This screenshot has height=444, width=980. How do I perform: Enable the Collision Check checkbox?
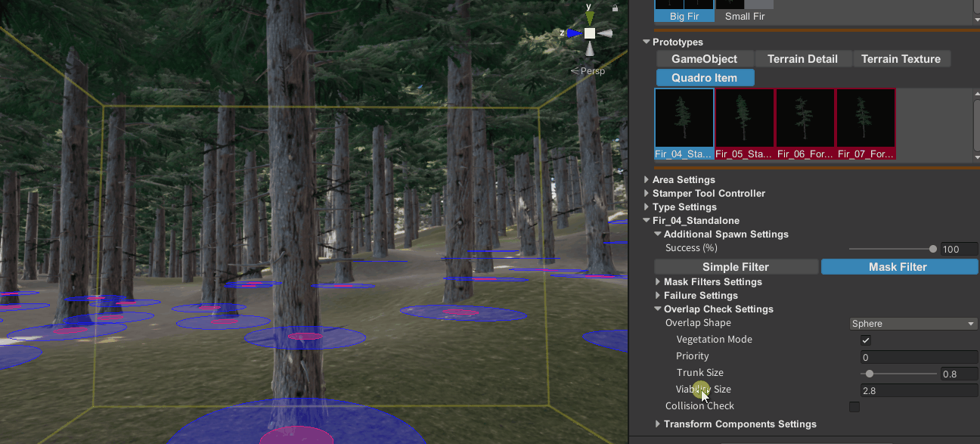pos(854,407)
